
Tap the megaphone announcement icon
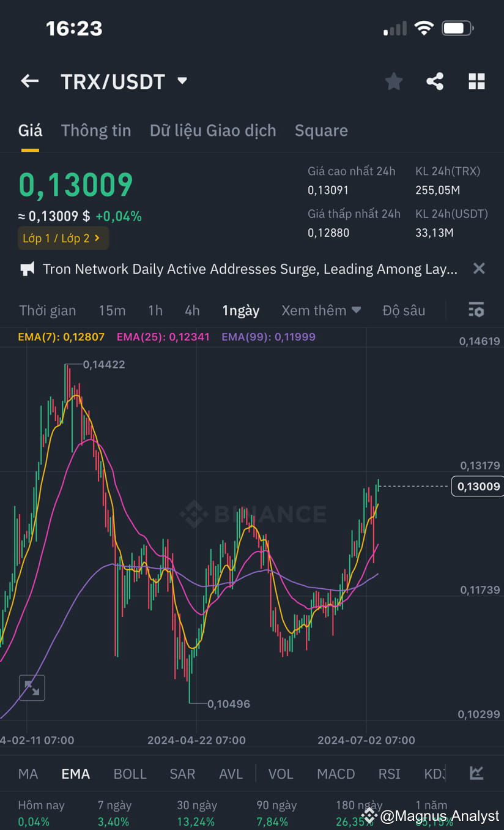click(28, 269)
